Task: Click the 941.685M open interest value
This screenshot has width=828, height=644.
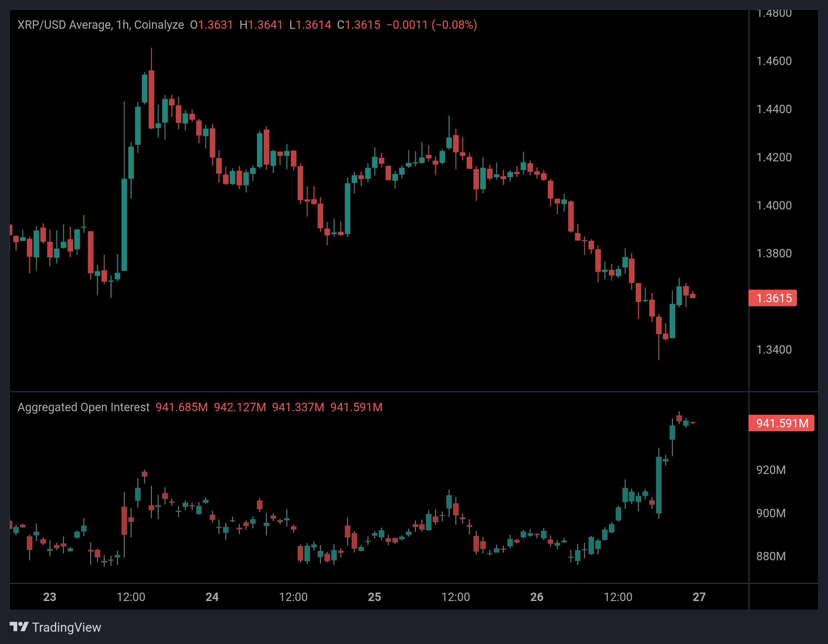Action: (182, 407)
